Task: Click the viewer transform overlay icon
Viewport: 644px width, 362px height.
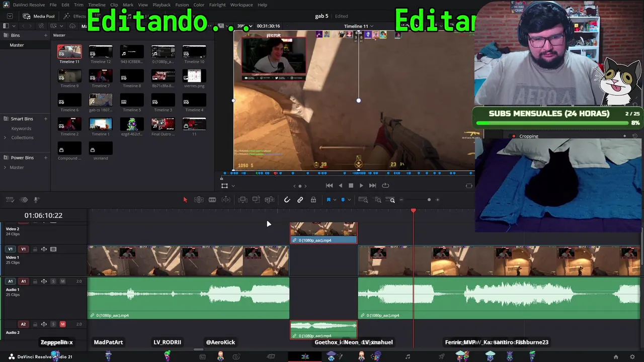Action: pyautogui.click(x=224, y=186)
